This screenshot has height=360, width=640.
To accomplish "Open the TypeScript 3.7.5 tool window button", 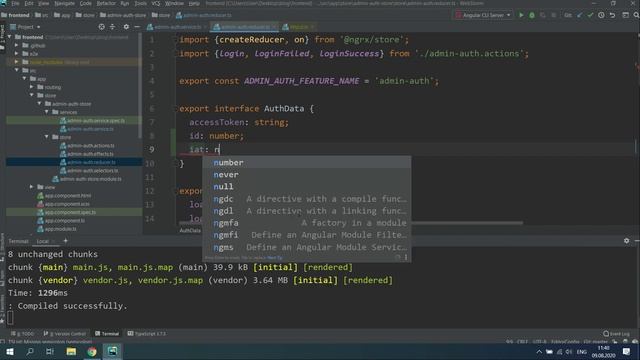I will (x=147, y=333).
